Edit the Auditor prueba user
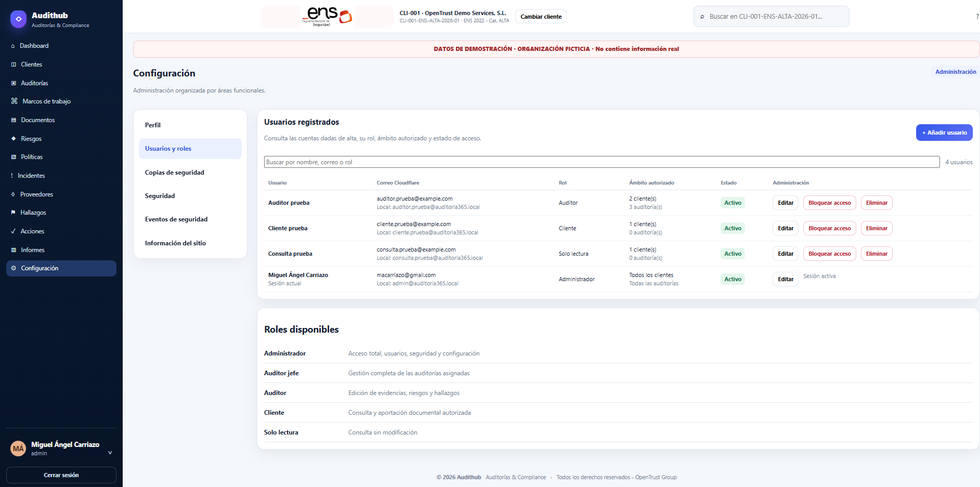This screenshot has height=487, width=980. pyautogui.click(x=786, y=203)
